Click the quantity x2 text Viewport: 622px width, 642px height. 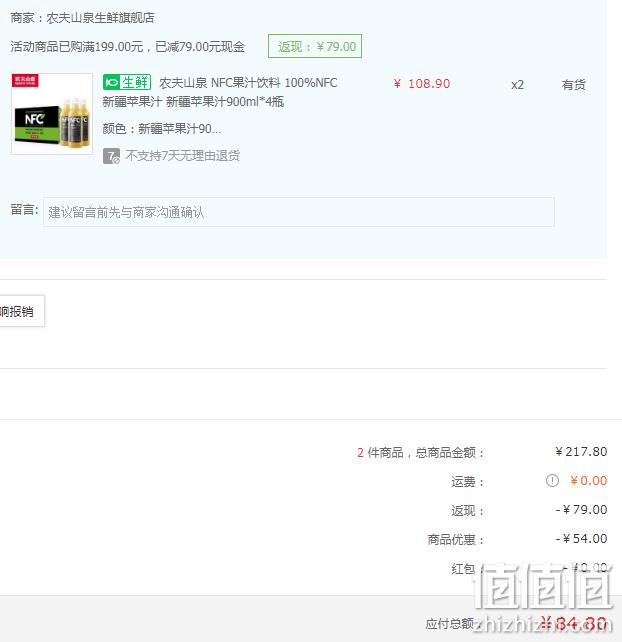(517, 85)
